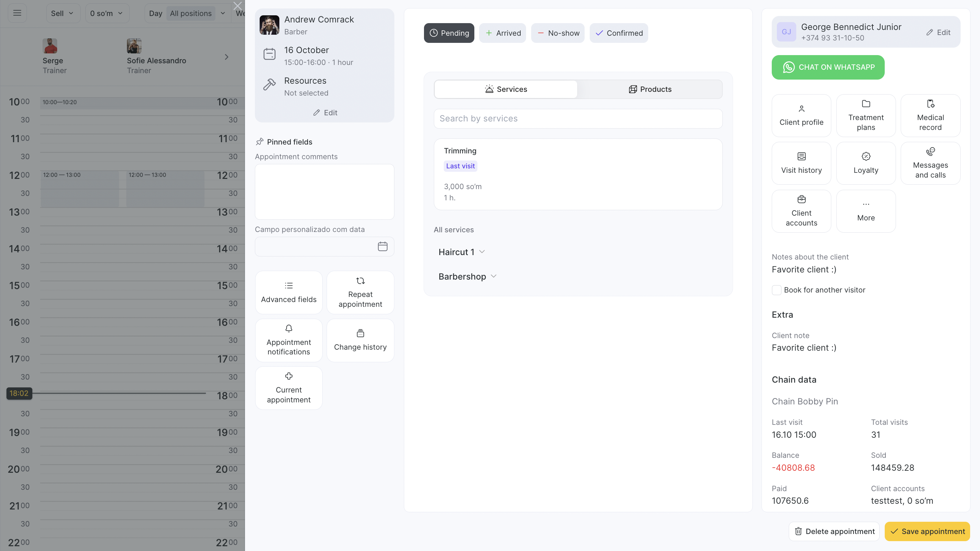
Task: Set status to No-show
Action: 557,33
